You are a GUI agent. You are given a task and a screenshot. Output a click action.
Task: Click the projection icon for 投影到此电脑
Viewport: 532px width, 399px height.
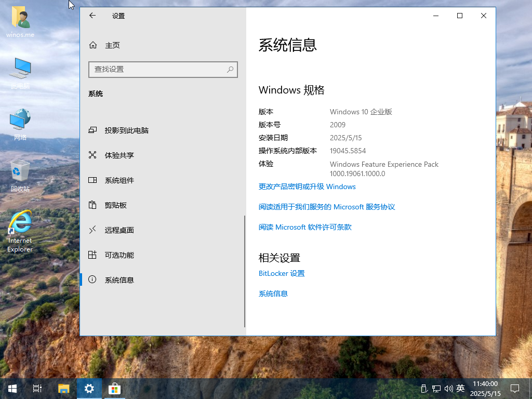coord(92,130)
